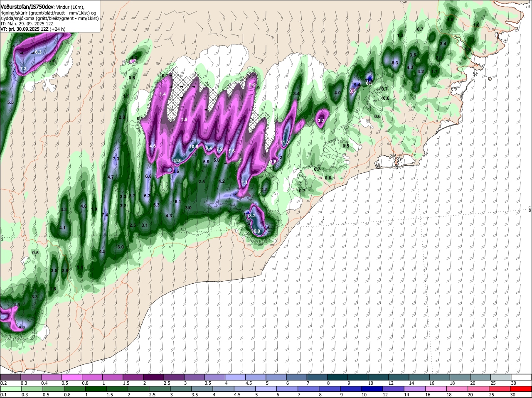
Task: Click the 8.4 precipitation value on the map
Action: coord(209,148)
